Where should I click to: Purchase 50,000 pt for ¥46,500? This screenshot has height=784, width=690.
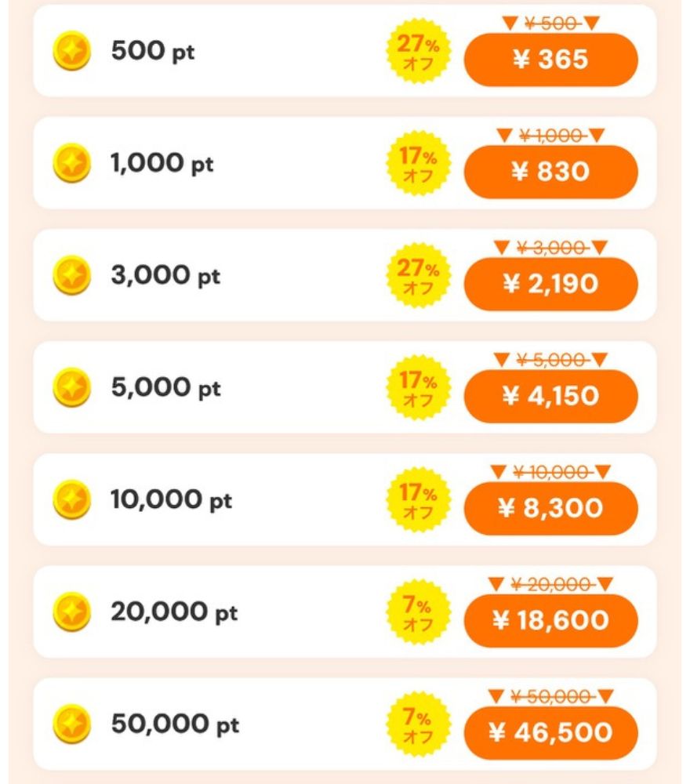[550, 733]
